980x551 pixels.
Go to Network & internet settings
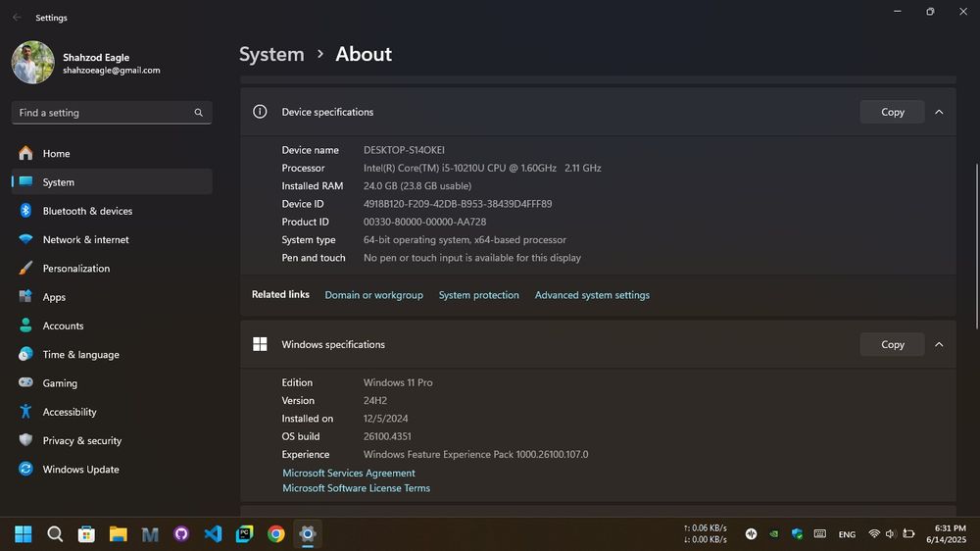coord(112,239)
